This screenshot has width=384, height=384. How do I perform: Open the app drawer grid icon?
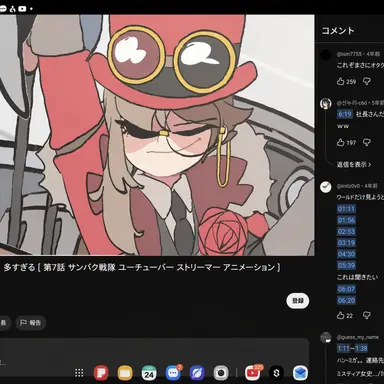coord(79,373)
